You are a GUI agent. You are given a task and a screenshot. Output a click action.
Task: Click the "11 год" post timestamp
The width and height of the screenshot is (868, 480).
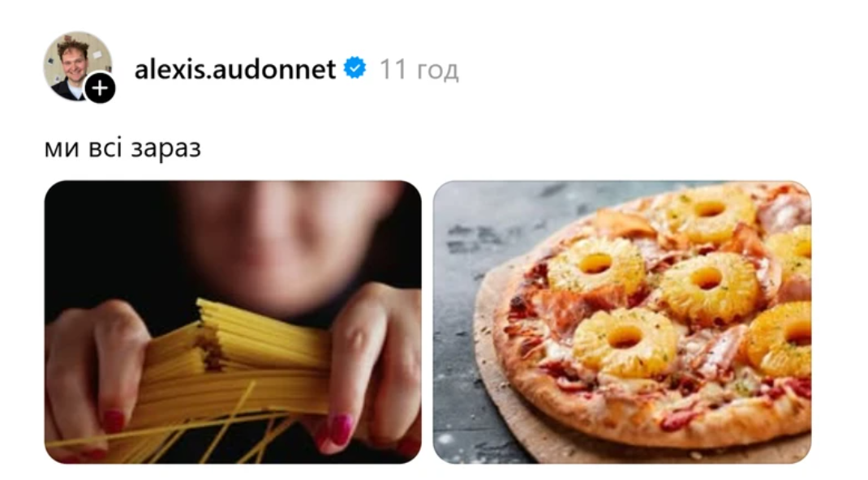coord(419,70)
